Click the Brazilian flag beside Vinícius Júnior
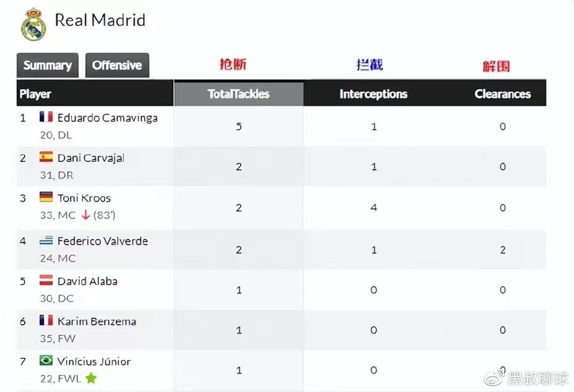This screenshot has width=574, height=392. click(x=46, y=361)
